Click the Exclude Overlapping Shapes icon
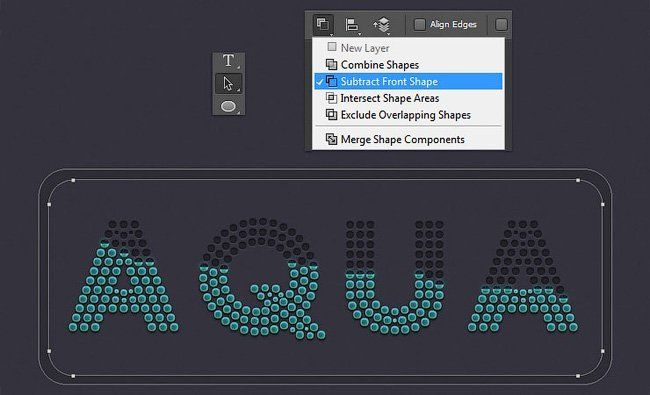Viewport: 650px width, 395px height. (x=331, y=114)
